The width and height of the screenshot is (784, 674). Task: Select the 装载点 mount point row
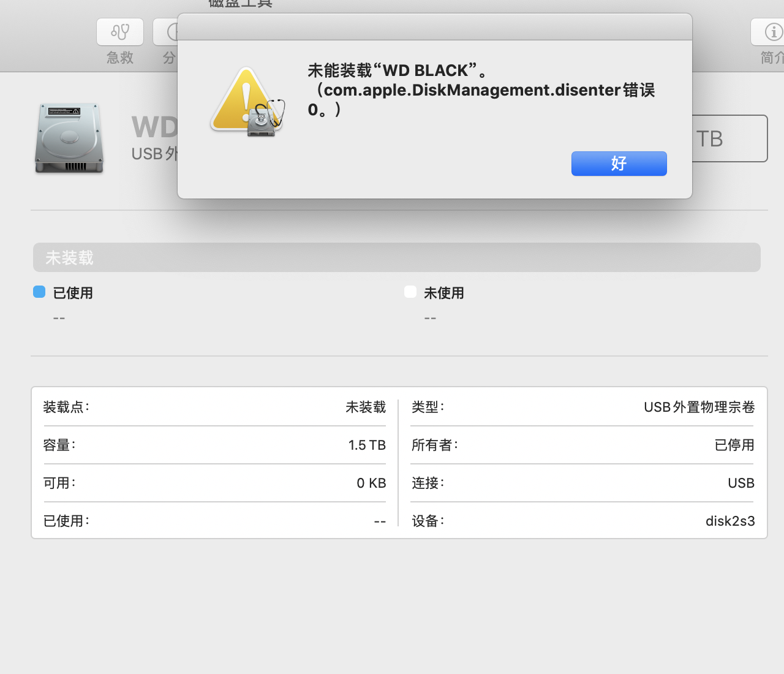coord(214,407)
